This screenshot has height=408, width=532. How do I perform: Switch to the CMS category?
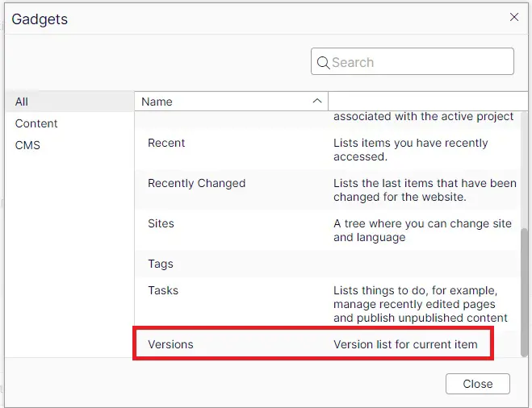coord(27,145)
